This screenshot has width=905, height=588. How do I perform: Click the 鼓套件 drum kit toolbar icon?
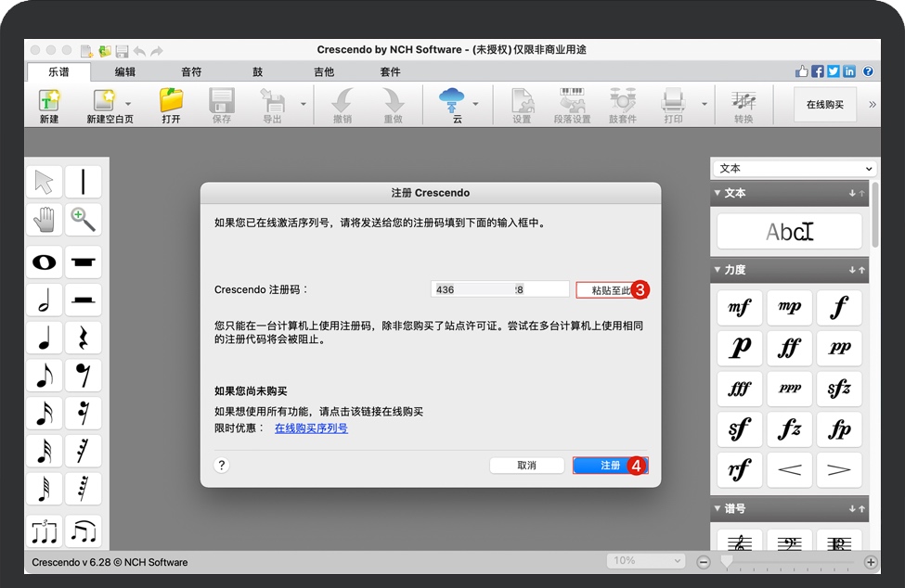pos(624,104)
